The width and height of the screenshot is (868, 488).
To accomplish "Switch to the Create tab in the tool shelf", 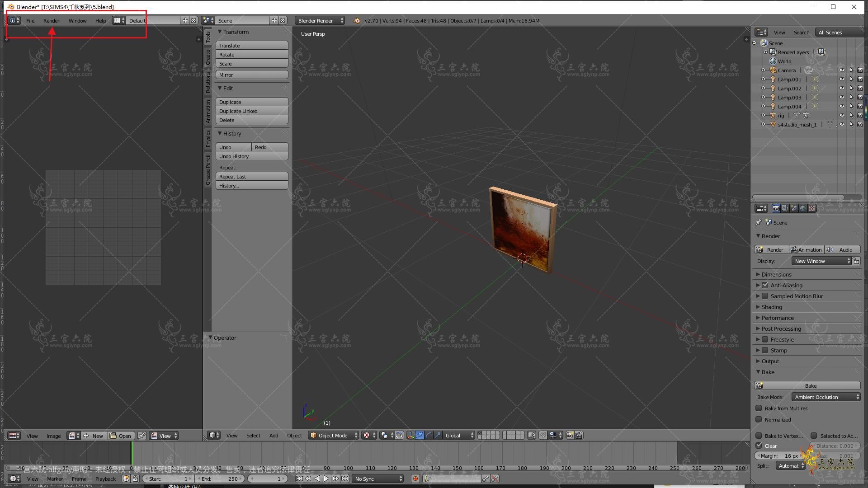I will click(208, 57).
